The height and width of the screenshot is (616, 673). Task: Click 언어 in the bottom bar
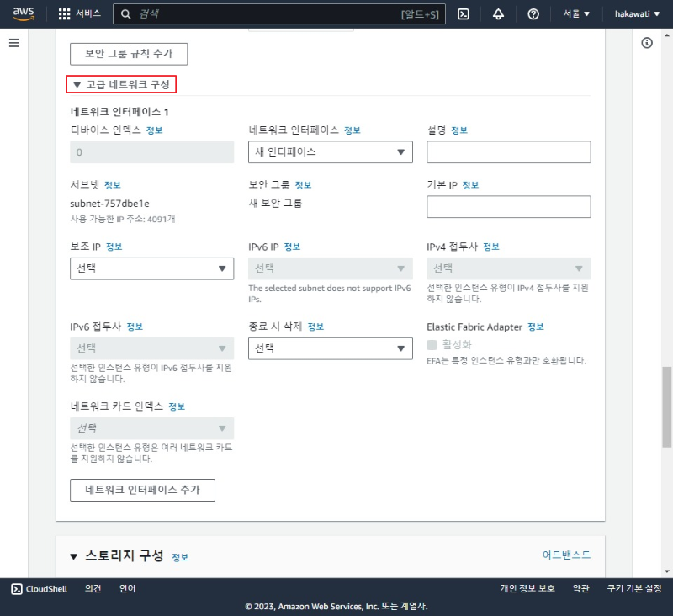pos(126,588)
